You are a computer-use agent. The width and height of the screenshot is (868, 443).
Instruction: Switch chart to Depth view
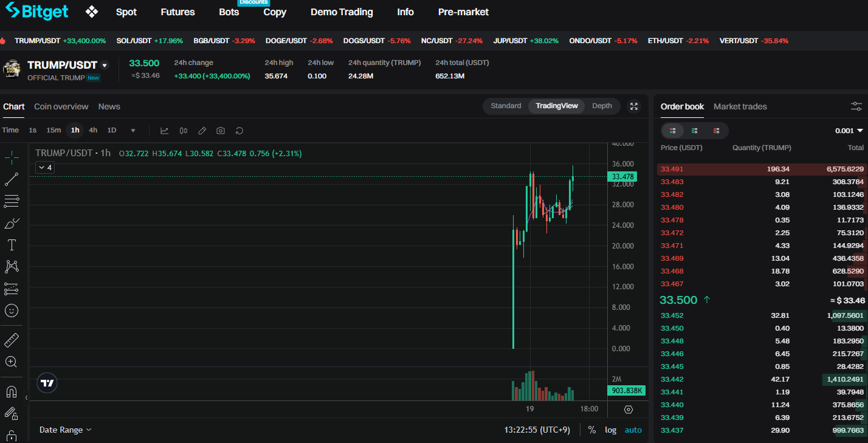(x=602, y=106)
